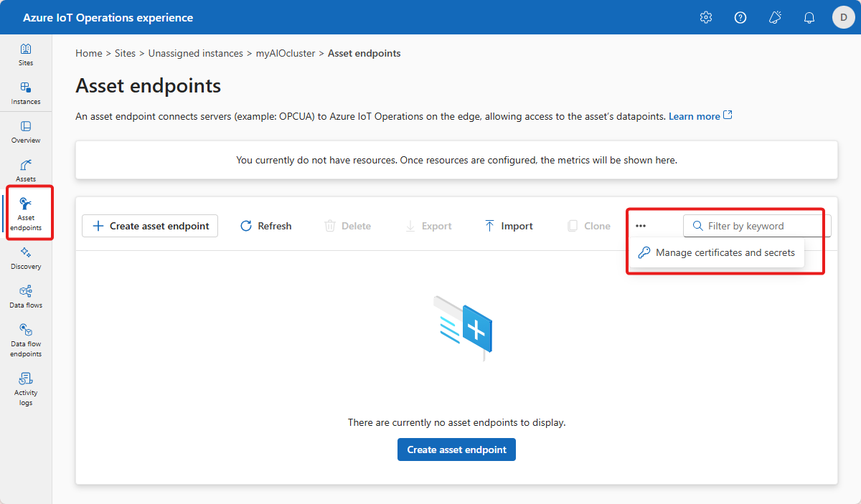
Task: Open the notifications bell icon
Action: (809, 17)
